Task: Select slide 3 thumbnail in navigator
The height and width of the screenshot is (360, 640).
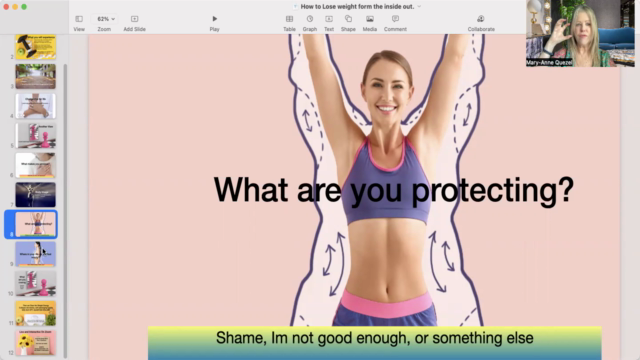Action: click(36, 76)
